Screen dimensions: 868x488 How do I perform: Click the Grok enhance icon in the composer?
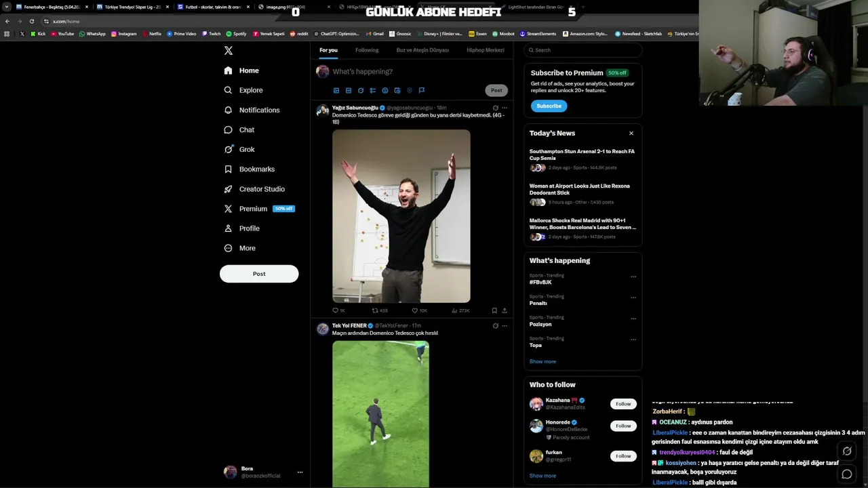(x=361, y=90)
